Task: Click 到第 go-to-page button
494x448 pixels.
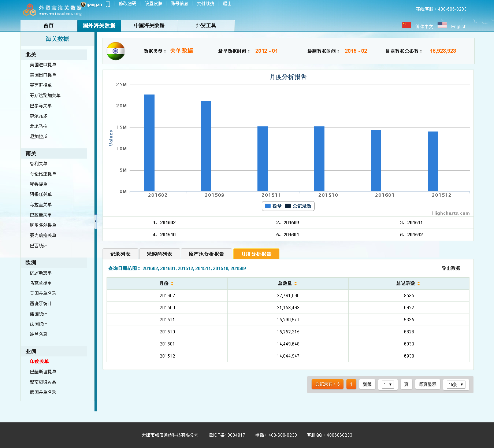Action: 367,384
